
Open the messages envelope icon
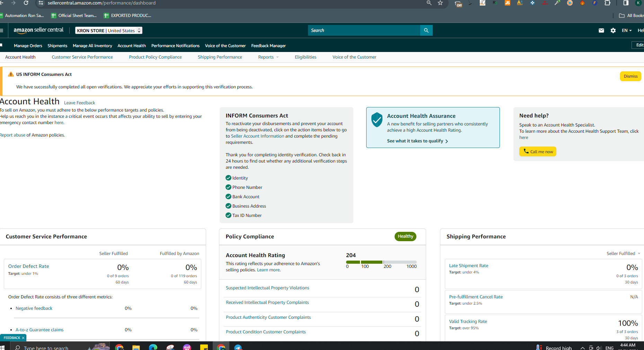coord(601,30)
